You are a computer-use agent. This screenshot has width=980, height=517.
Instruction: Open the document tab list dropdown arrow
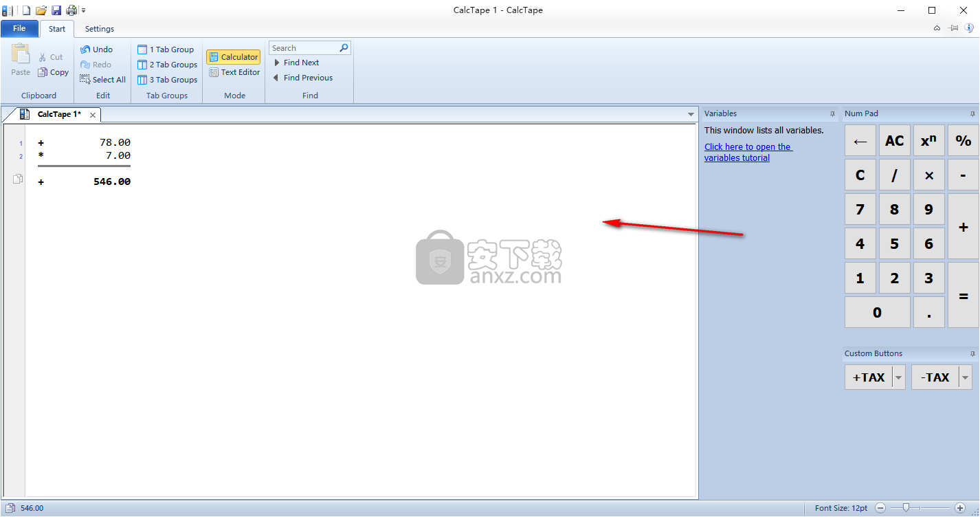coord(691,114)
